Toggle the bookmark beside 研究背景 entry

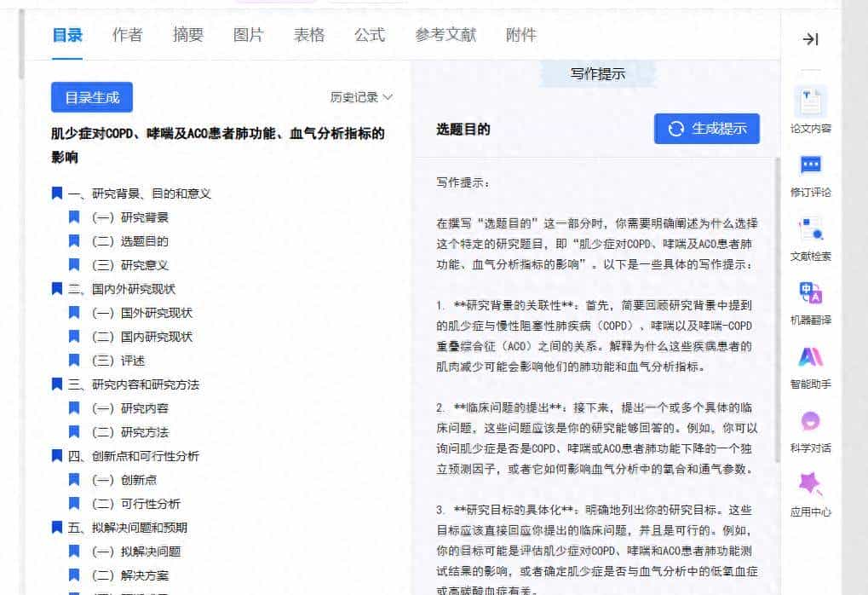click(74, 217)
